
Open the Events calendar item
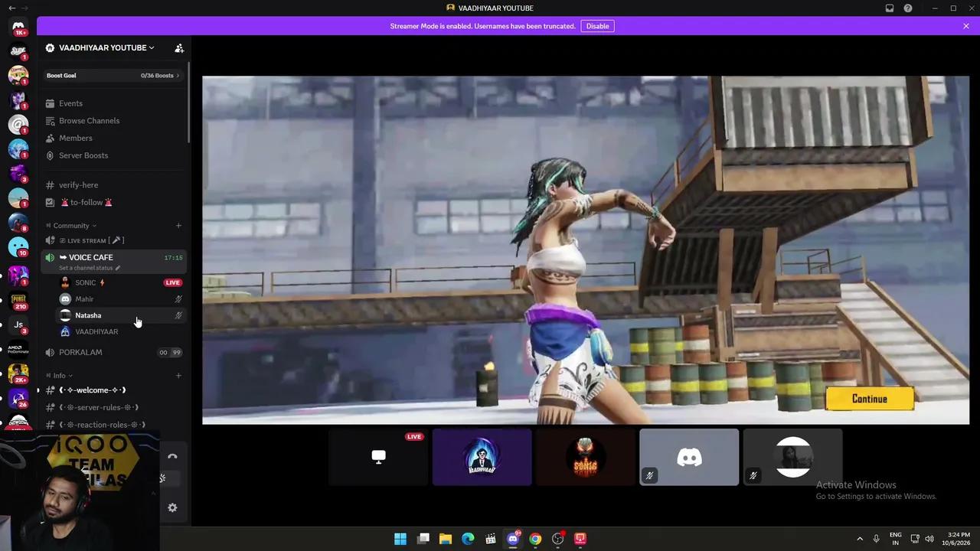114,103
